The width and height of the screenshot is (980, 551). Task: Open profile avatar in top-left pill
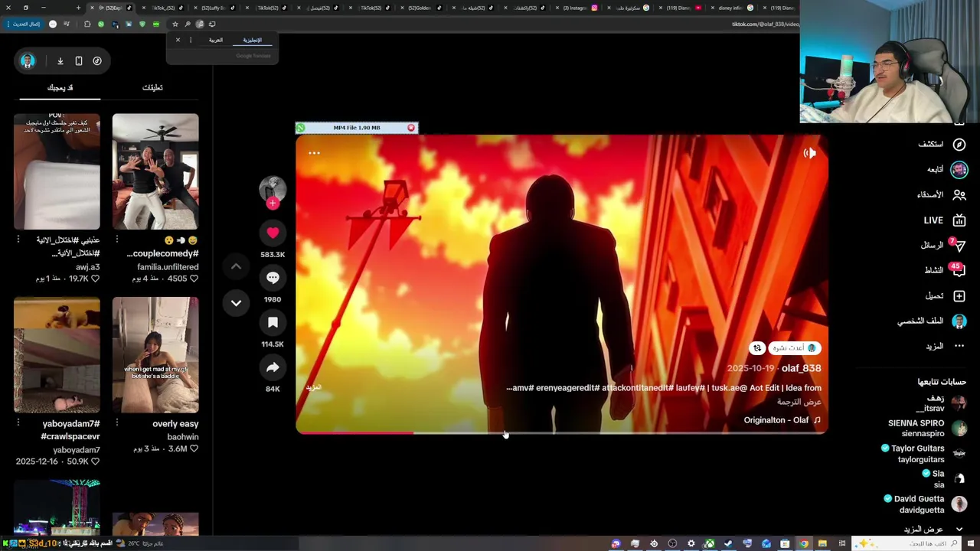[28, 61]
